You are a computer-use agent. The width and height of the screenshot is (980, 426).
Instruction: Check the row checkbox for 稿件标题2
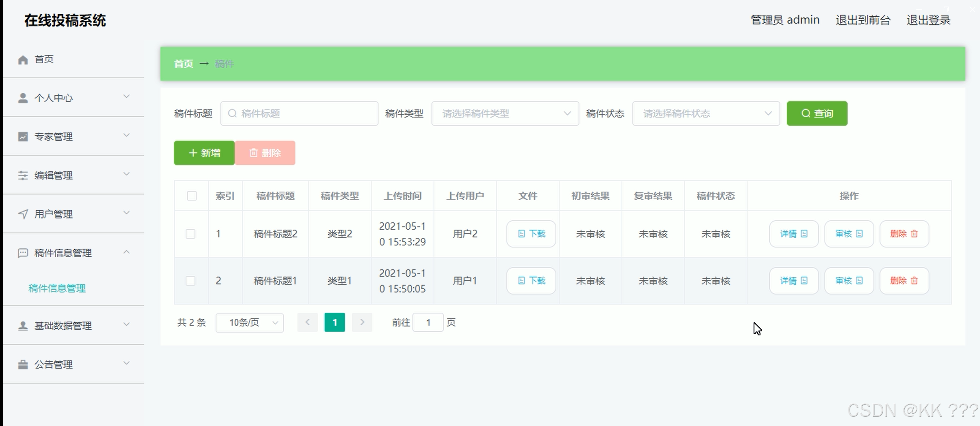point(191,234)
